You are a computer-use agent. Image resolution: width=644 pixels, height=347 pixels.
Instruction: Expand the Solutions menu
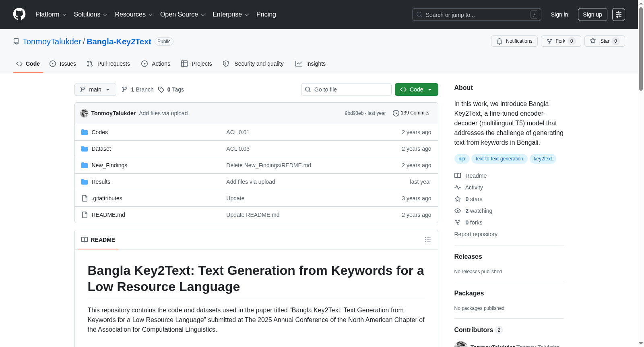pos(91,15)
